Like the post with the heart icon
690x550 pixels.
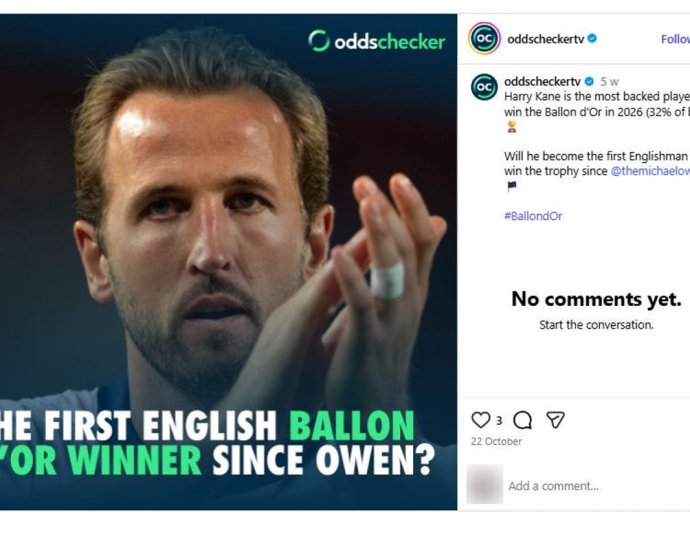(481, 420)
